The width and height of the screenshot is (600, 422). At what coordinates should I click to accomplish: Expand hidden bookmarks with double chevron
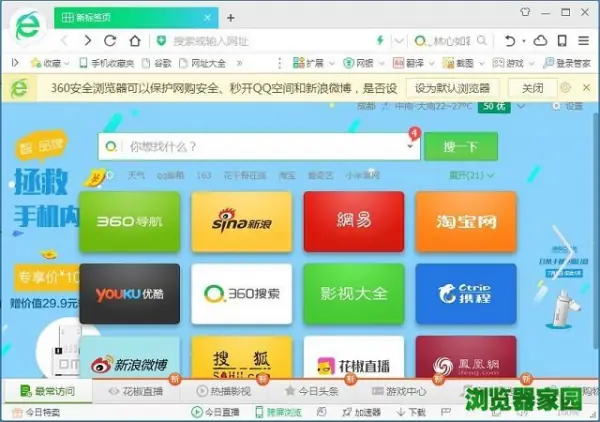tap(240, 63)
